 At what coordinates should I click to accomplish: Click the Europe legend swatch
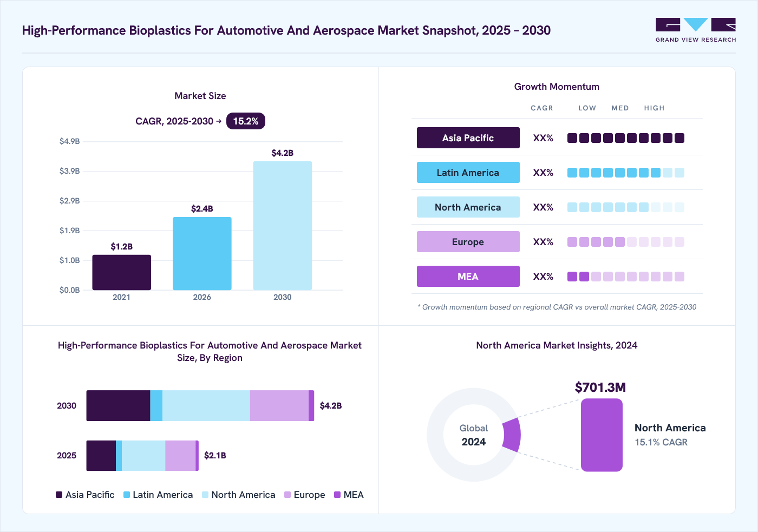pyautogui.click(x=287, y=495)
